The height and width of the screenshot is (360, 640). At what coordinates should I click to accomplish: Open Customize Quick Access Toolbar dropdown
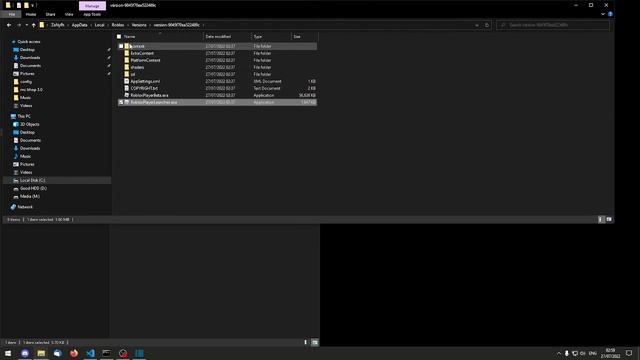(33, 5)
